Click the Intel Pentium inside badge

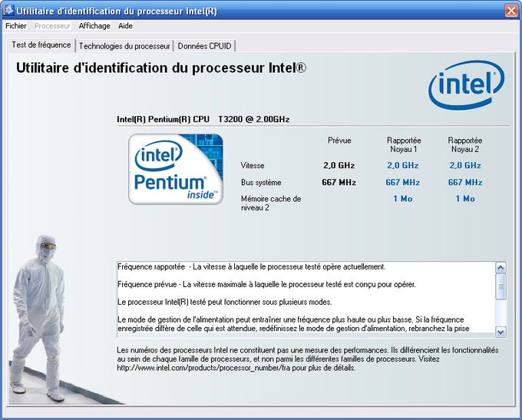[176, 169]
